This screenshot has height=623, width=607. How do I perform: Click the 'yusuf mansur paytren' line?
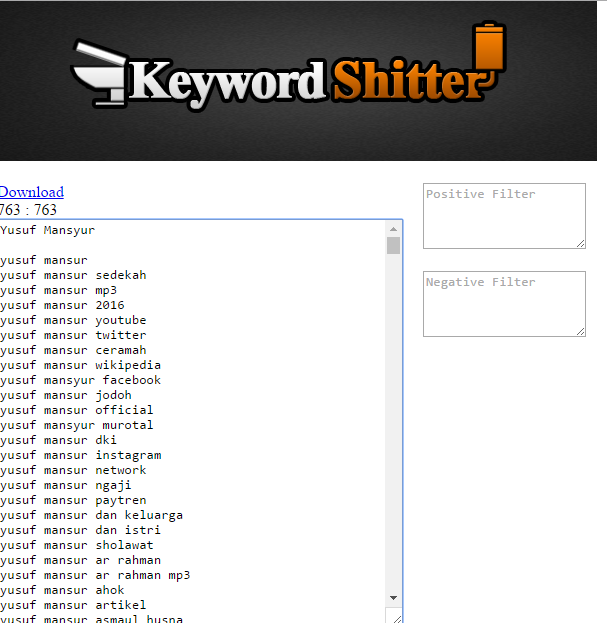(73, 501)
